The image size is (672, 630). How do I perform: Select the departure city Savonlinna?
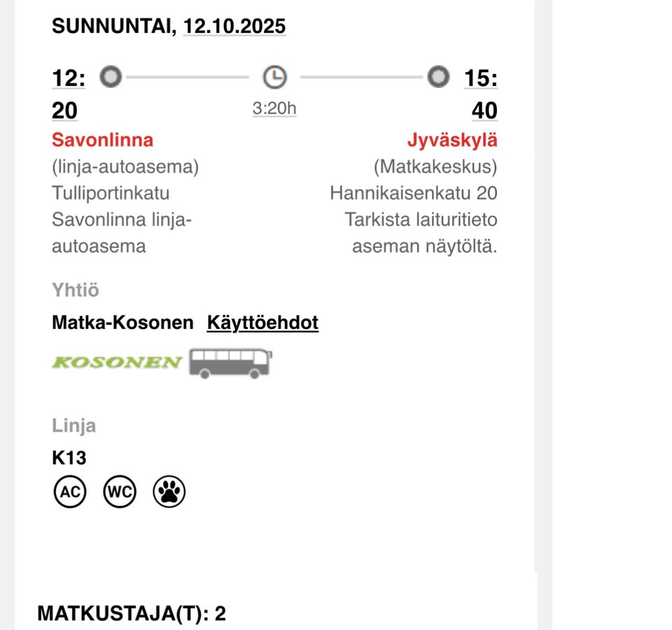(103, 139)
